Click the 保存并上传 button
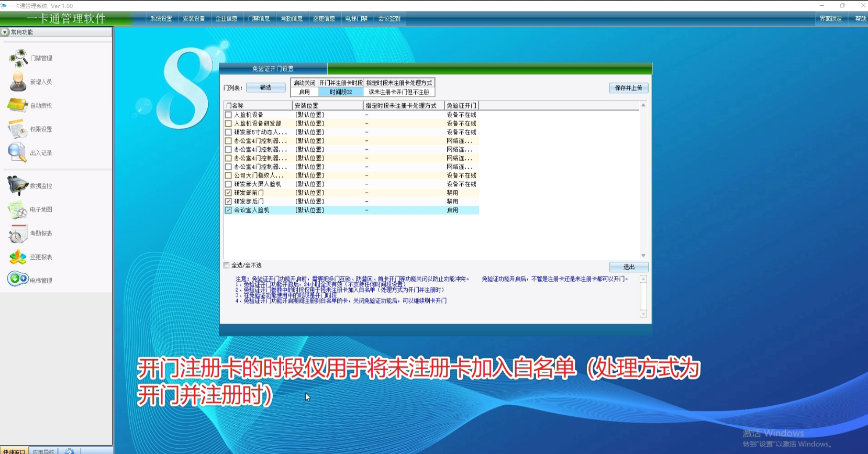 pyautogui.click(x=628, y=88)
